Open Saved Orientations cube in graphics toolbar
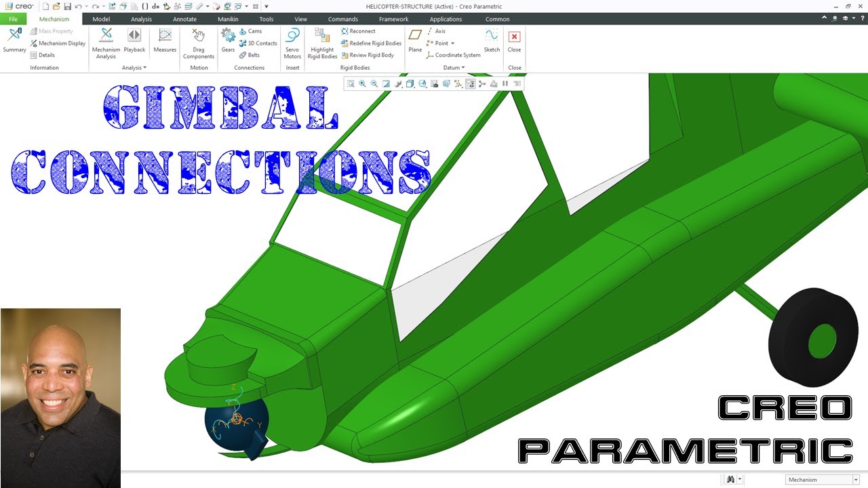Screen dimensions: 868x488 tap(422, 84)
